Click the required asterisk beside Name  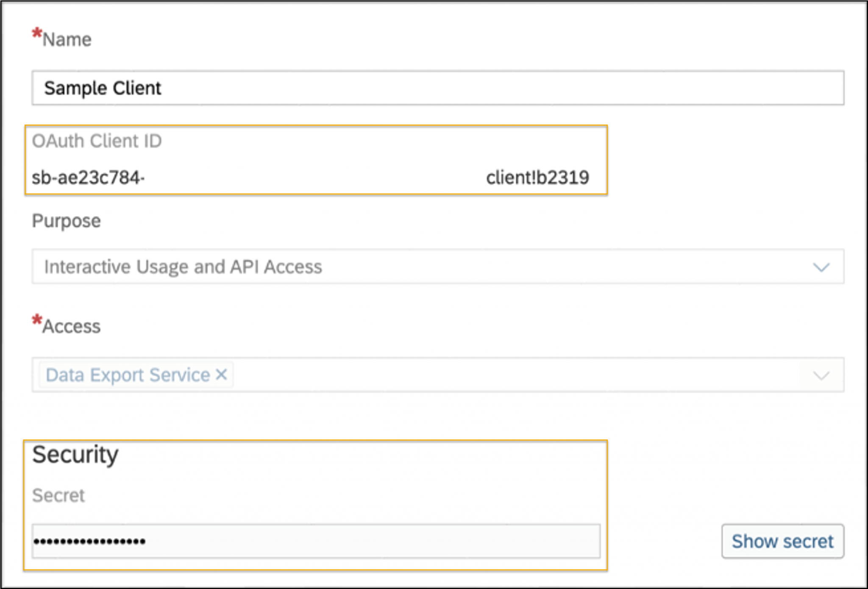click(x=36, y=32)
